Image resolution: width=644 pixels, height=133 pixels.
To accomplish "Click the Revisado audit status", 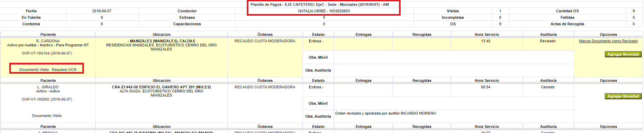I will 548,41.
